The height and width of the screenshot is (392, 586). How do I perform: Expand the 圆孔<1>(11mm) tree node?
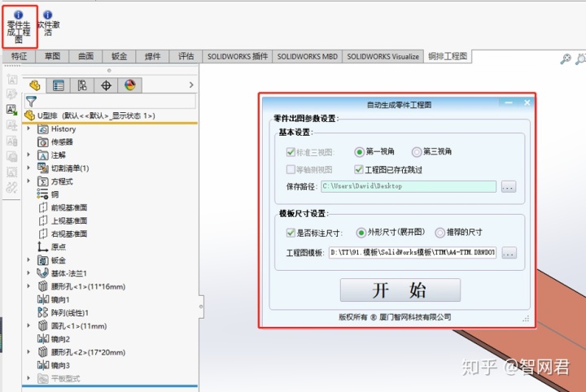coord(28,325)
